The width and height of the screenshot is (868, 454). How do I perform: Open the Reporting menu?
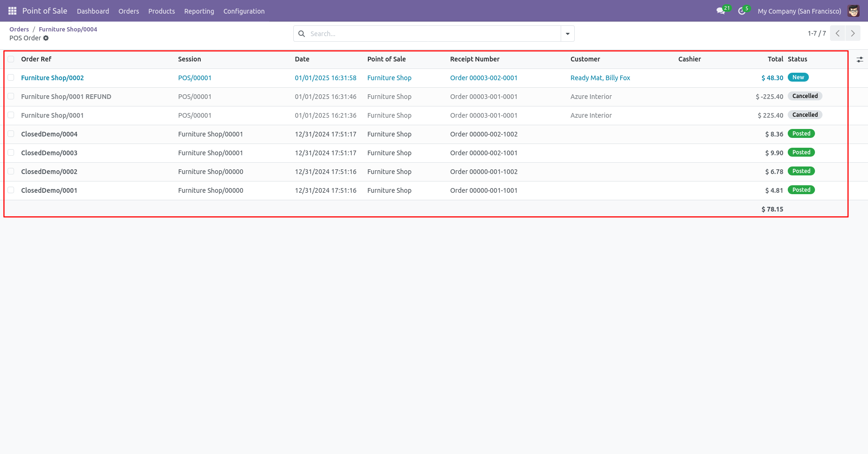pos(199,11)
